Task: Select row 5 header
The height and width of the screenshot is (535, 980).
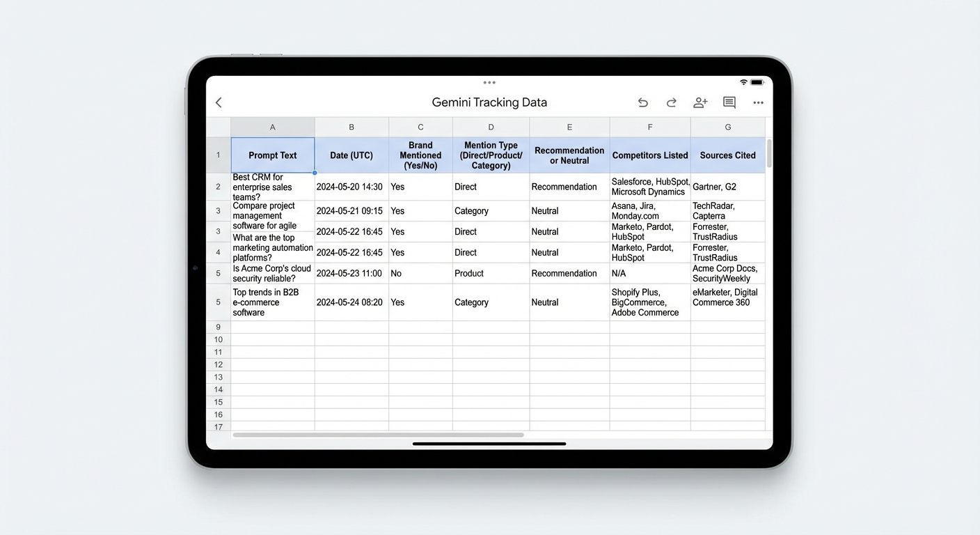Action: [x=218, y=273]
